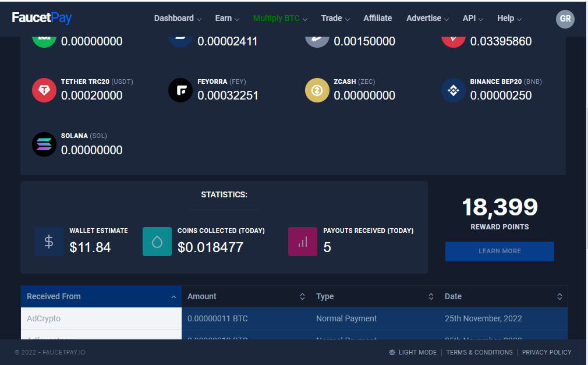Click the 18,399 reward points number
The image size is (588, 365).
(x=500, y=207)
